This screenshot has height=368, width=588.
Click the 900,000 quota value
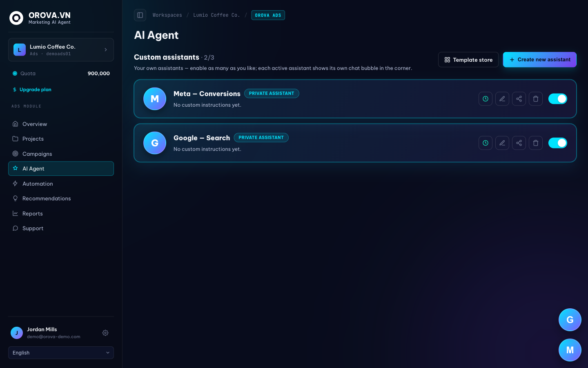(x=99, y=74)
